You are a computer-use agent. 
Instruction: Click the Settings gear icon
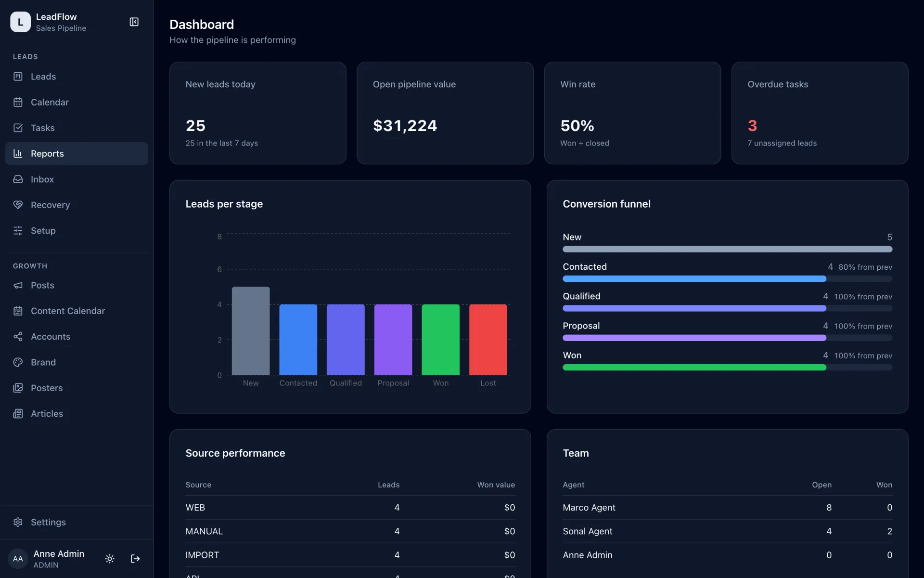pyautogui.click(x=18, y=522)
